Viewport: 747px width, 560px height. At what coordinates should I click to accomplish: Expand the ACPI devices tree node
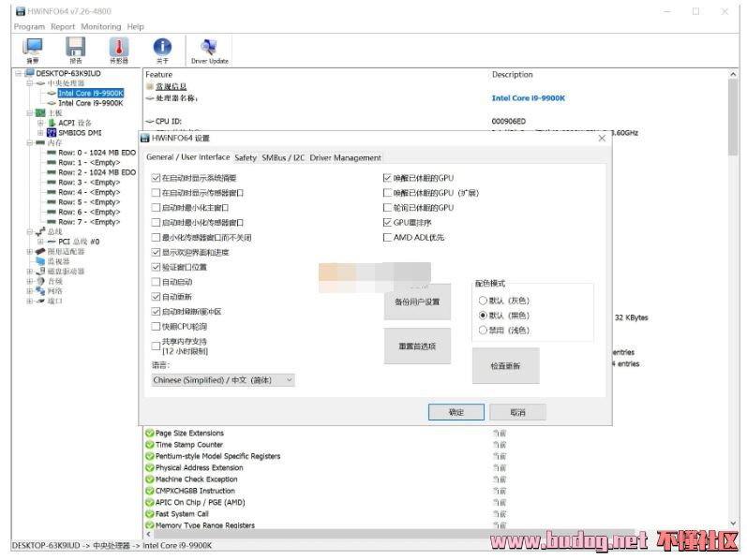[40, 123]
